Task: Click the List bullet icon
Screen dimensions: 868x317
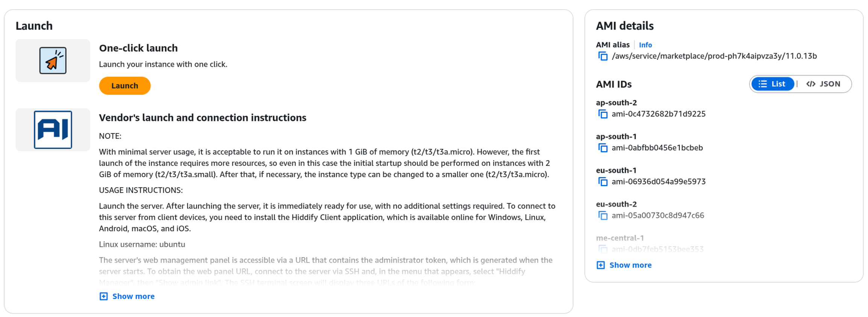Action: click(x=763, y=84)
